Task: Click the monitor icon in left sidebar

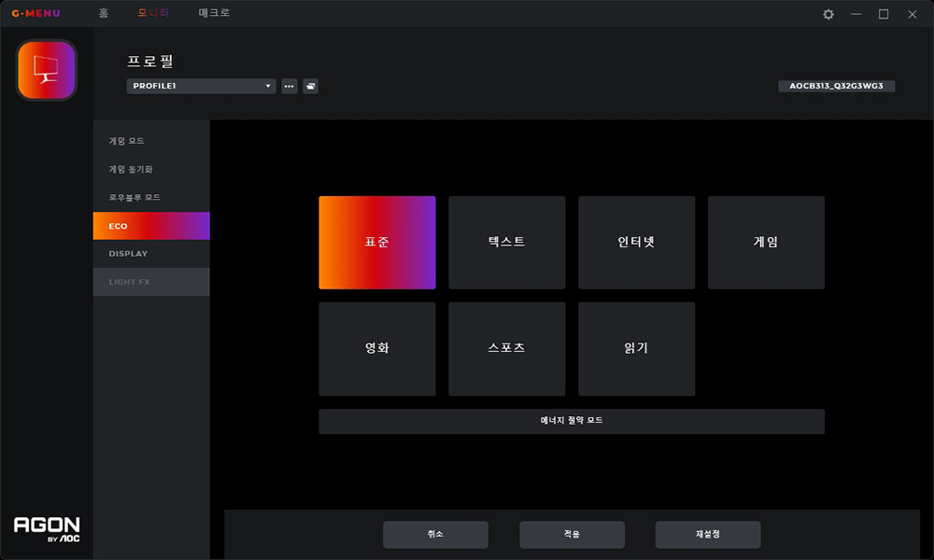Action: click(47, 70)
